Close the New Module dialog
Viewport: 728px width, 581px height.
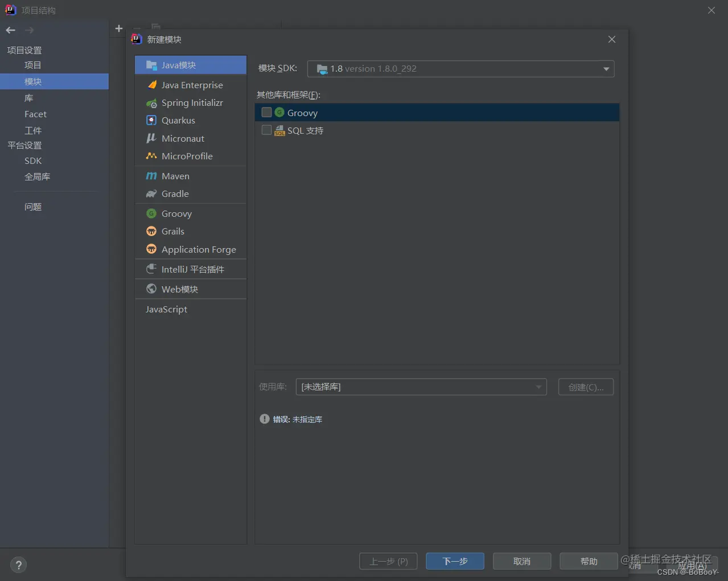612,39
